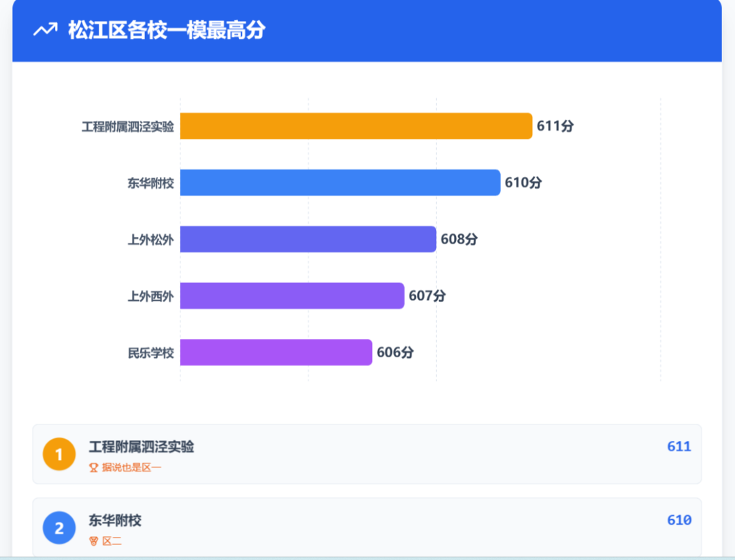Click the 民乐学校 axis label

point(150,352)
